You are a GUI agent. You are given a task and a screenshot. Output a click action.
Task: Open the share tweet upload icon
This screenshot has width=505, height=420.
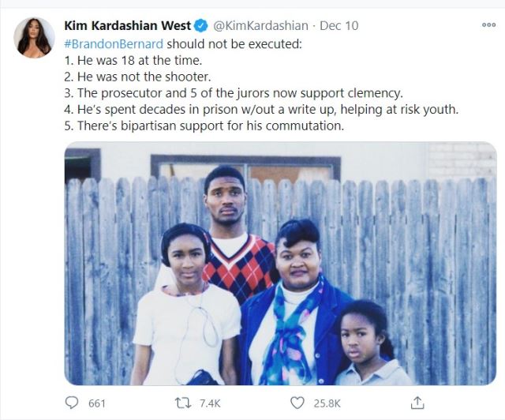pyautogui.click(x=417, y=403)
